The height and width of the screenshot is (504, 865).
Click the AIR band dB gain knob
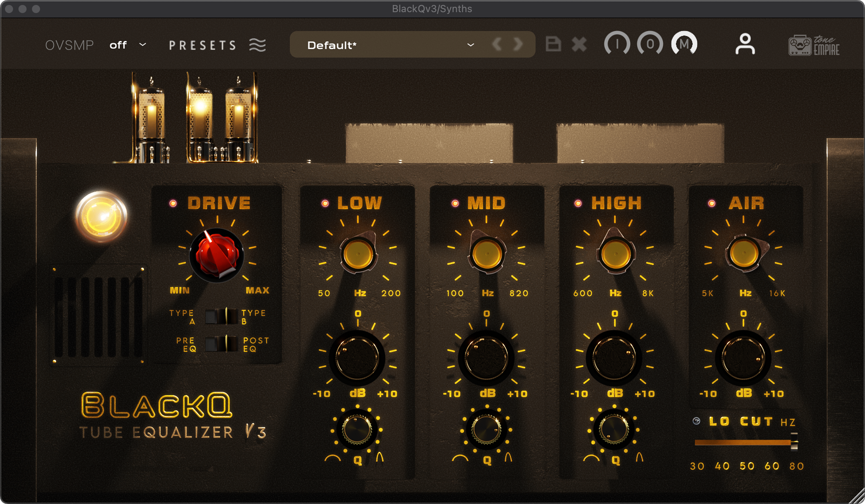pos(743,358)
